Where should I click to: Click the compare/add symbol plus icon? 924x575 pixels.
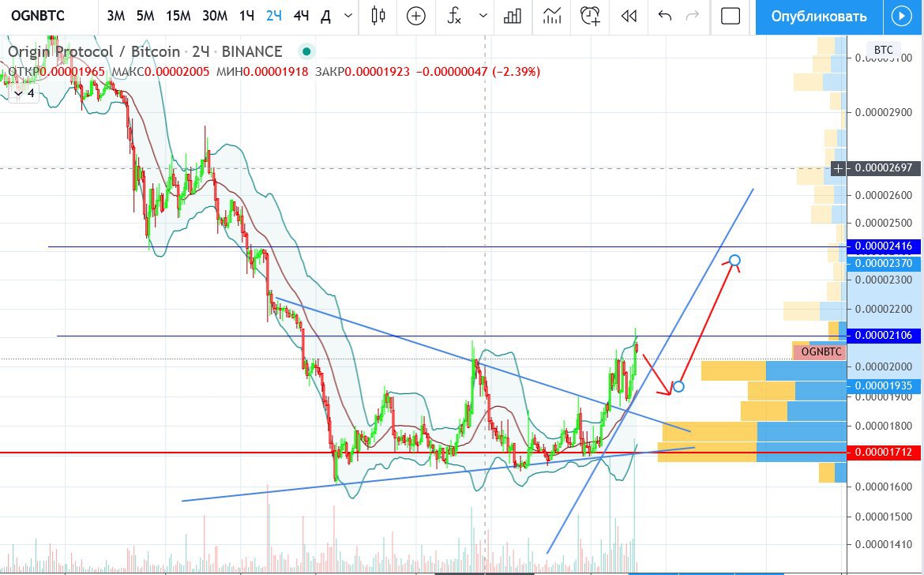click(x=416, y=16)
